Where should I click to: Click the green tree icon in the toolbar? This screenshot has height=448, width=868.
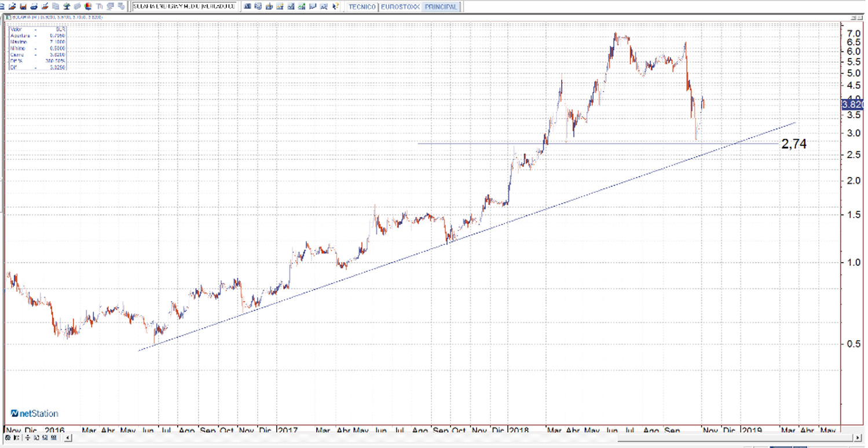[67, 6]
